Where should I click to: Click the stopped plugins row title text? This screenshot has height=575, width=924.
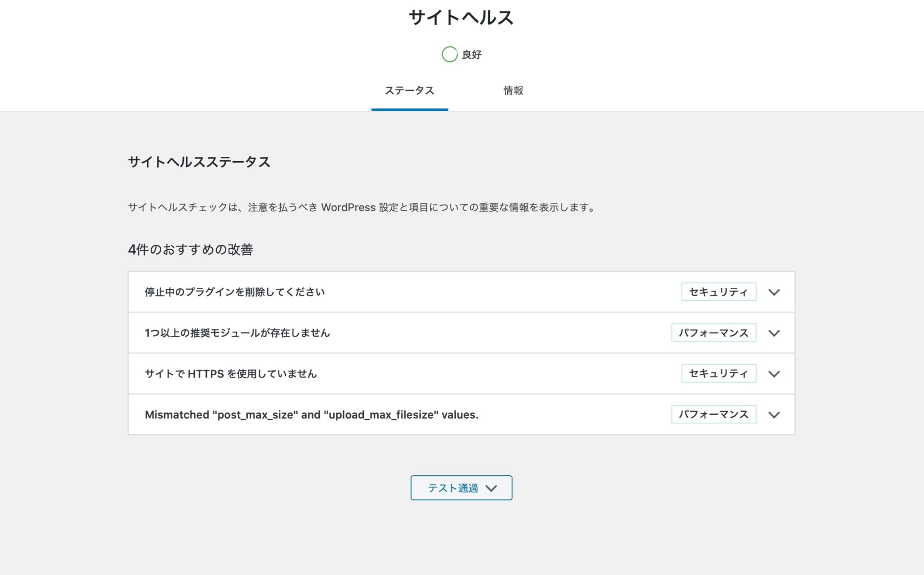pos(235,292)
